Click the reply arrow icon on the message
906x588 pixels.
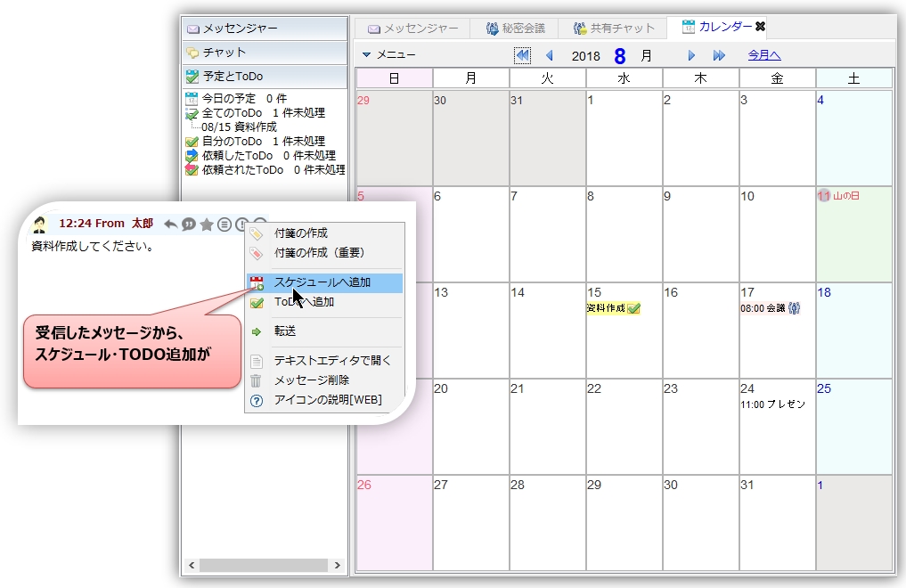click(x=171, y=224)
